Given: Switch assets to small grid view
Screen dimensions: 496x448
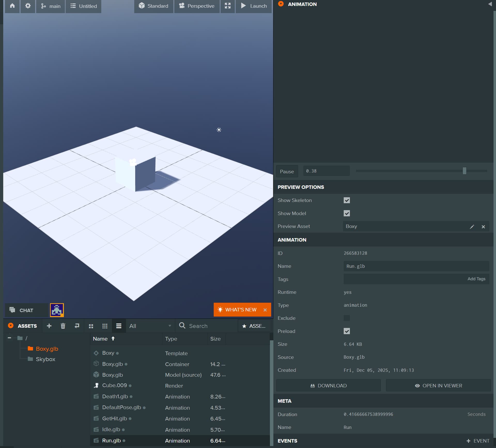Looking at the screenshot, I should pyautogui.click(x=105, y=326).
